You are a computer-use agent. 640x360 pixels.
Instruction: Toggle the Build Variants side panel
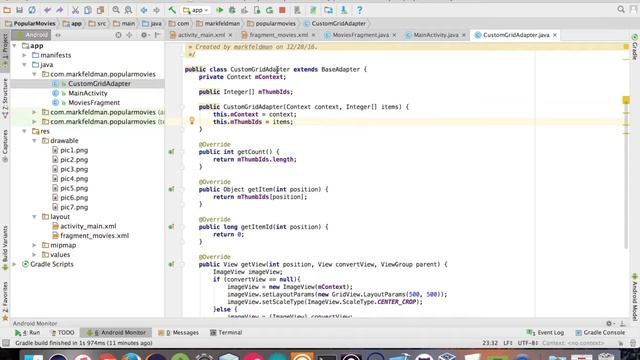tap(5, 248)
